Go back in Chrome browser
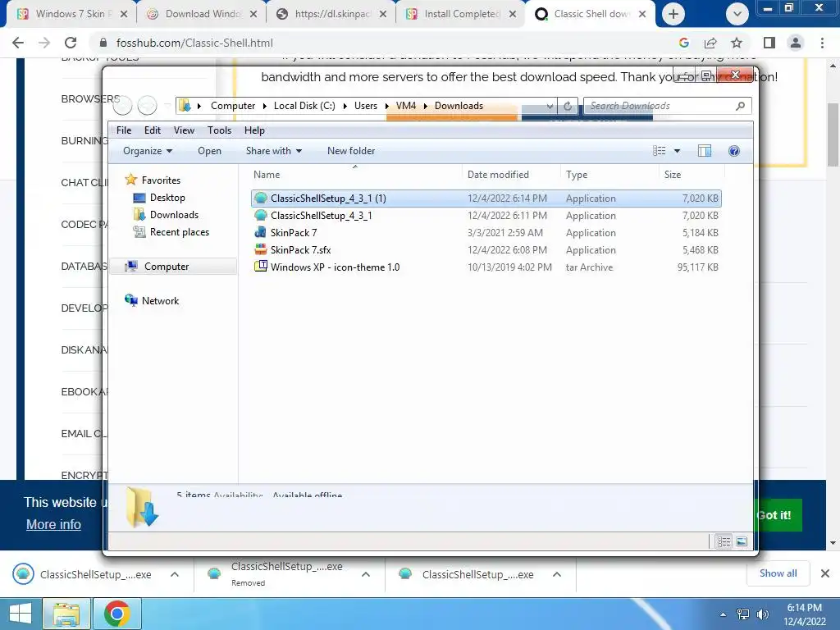840x630 pixels. [x=18, y=43]
